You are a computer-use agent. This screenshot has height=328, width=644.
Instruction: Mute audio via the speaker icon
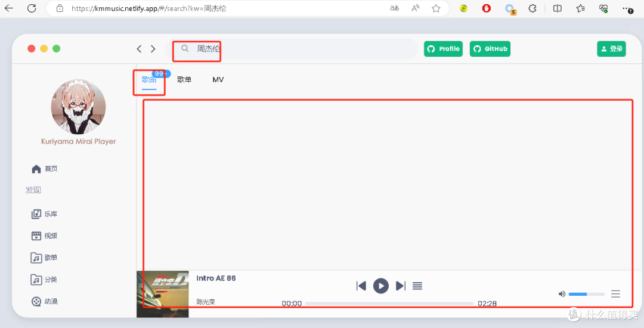(562, 294)
